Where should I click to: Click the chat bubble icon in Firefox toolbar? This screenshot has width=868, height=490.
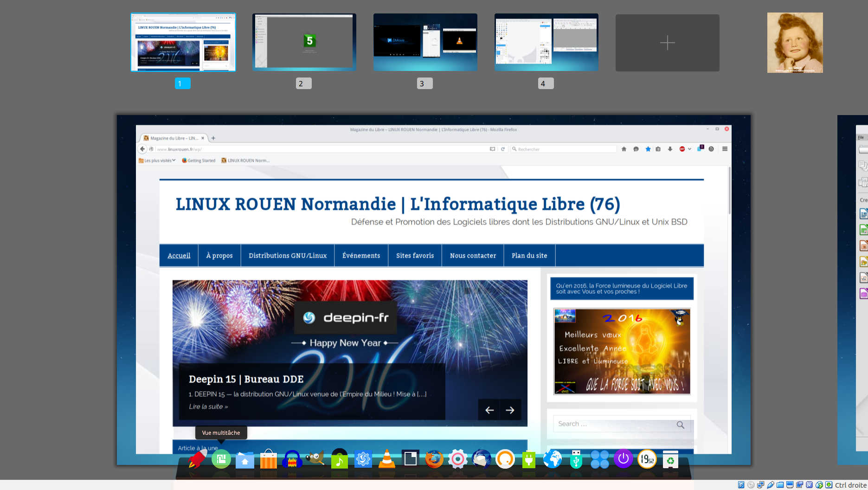tap(636, 149)
